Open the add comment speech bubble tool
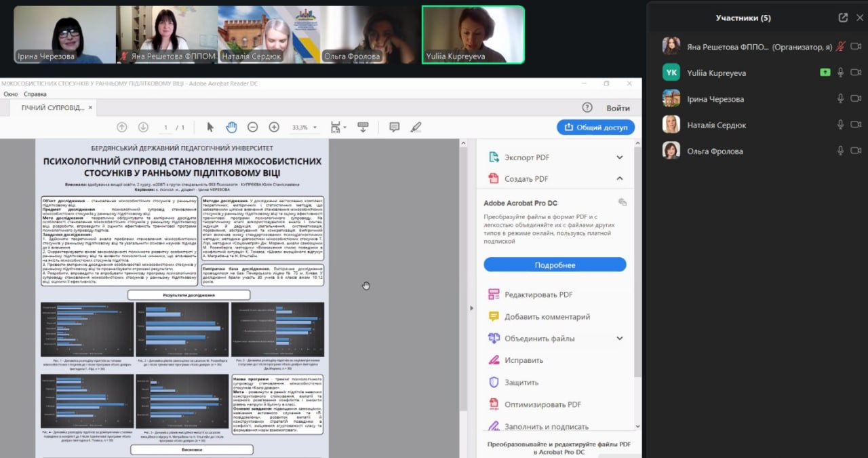 tap(394, 127)
